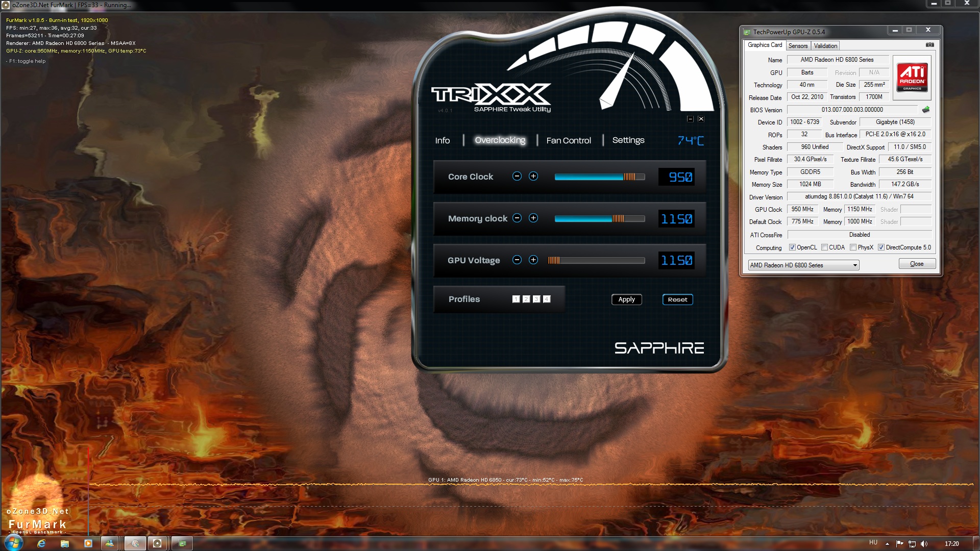The width and height of the screenshot is (980, 551).
Task: Open Windows Media Player from taskbar
Action: (x=88, y=543)
